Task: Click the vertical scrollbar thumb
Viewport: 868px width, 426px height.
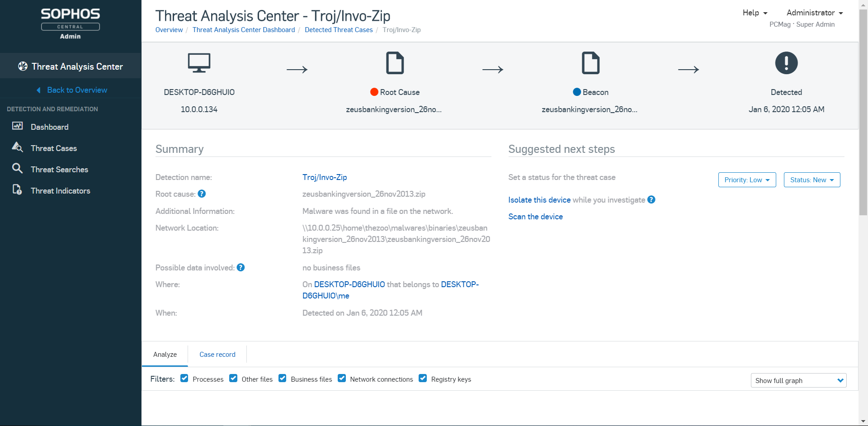Action: 863,112
